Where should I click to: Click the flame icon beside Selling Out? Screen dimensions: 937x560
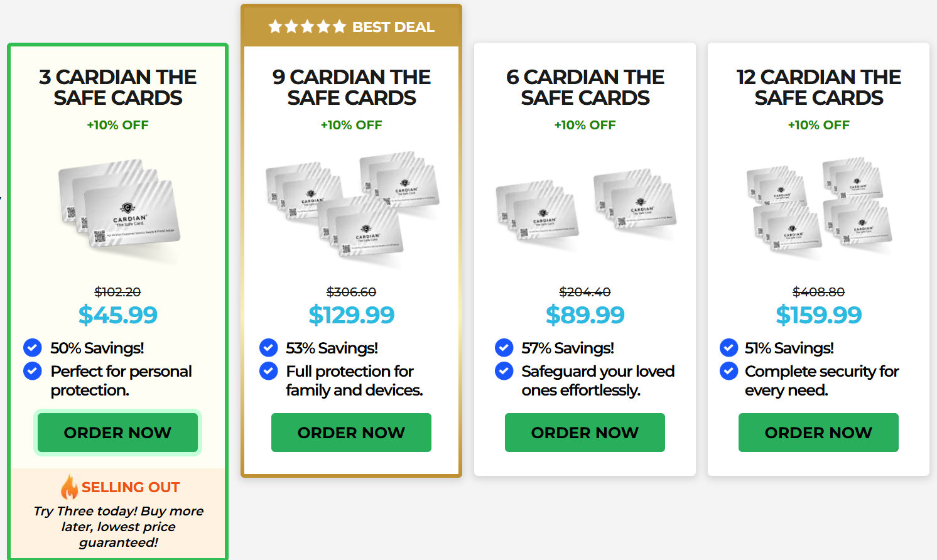[69, 487]
